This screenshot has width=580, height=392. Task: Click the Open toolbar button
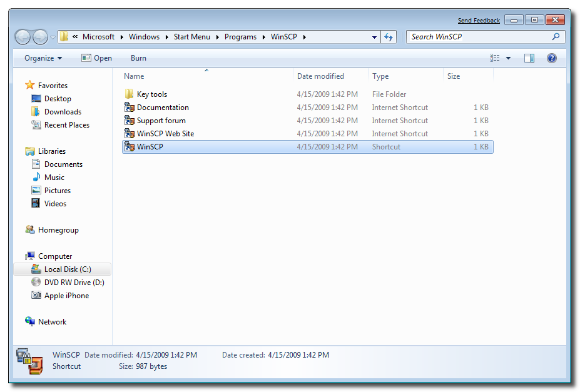pyautogui.click(x=96, y=58)
